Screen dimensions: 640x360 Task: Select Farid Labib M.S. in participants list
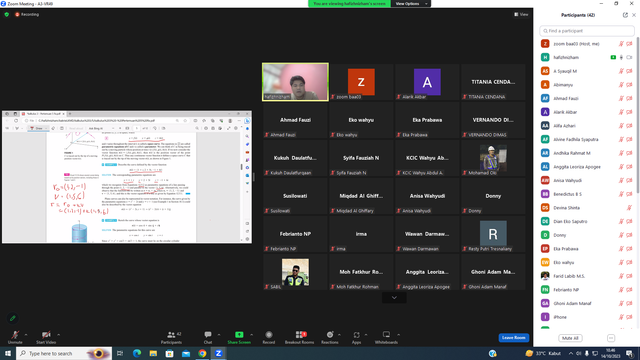tap(587, 276)
